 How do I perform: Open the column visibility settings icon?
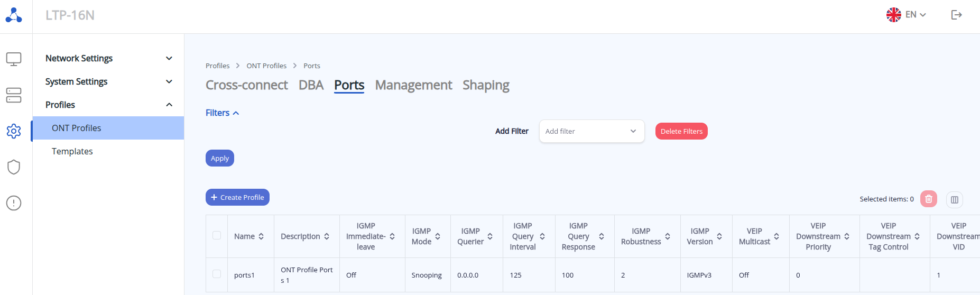click(954, 199)
